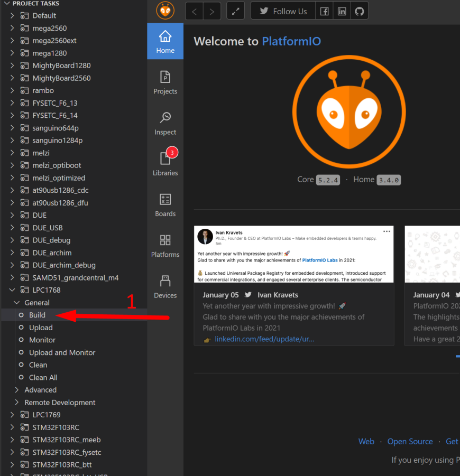This screenshot has width=460, height=476.
Task: Click the PlatformIO Labs link in post
Action: coord(320,260)
